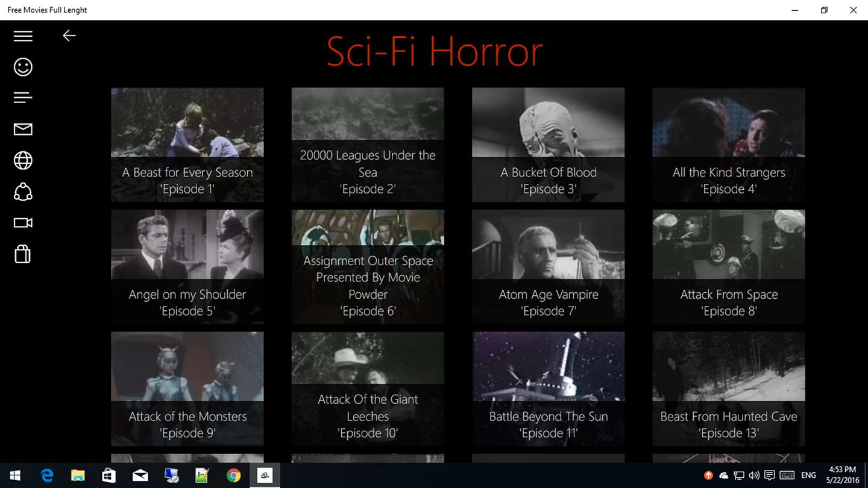The width and height of the screenshot is (868, 488).
Task: Click the volume speaker tray icon
Action: [754, 475]
